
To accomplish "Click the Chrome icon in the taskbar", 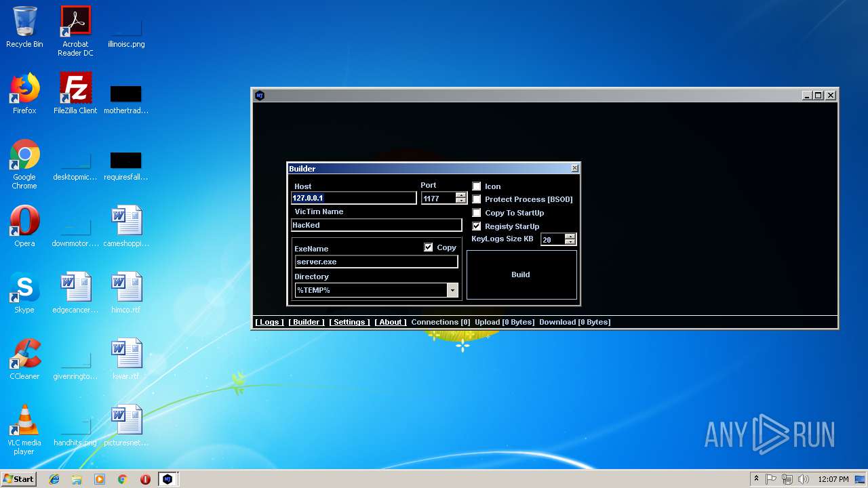I will 123,479.
